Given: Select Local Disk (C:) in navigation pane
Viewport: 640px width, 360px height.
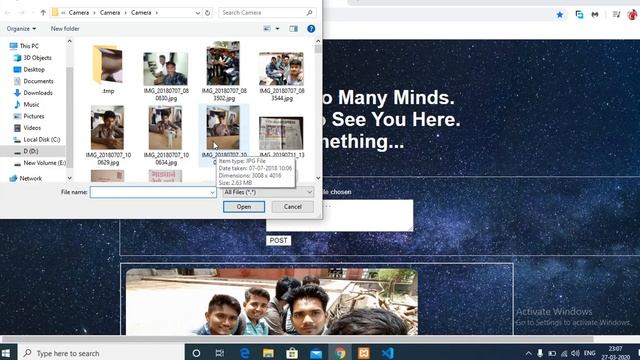Looking at the screenshot, I should pos(41,140).
